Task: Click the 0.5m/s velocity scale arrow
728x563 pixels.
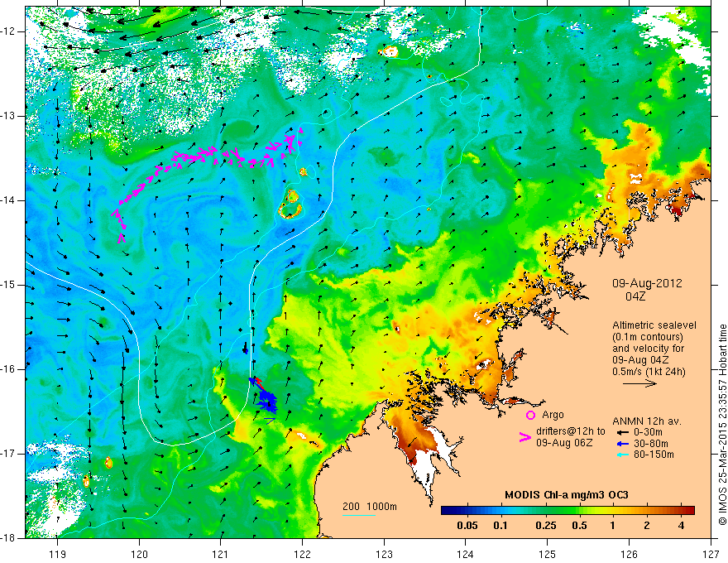Action: 639,383
